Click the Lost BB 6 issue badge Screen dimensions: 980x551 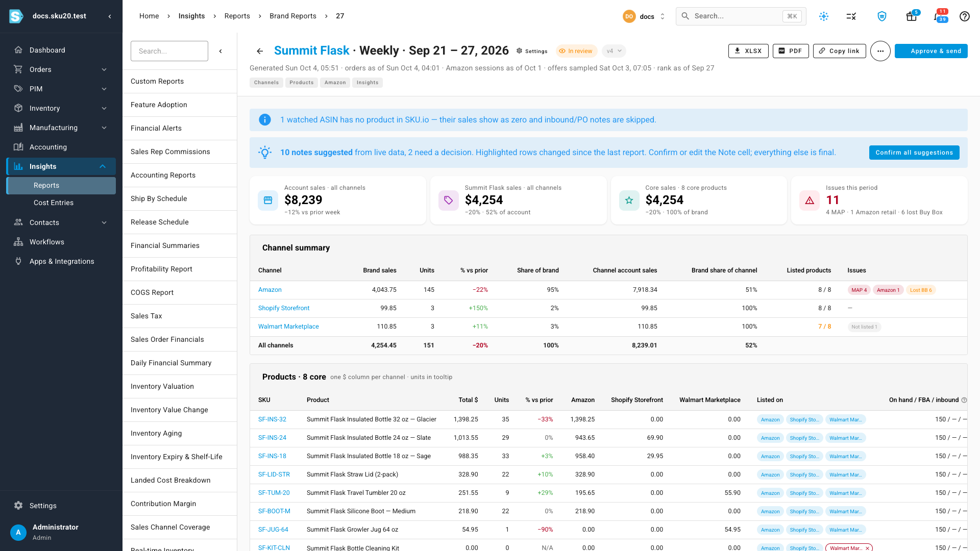pyautogui.click(x=920, y=290)
